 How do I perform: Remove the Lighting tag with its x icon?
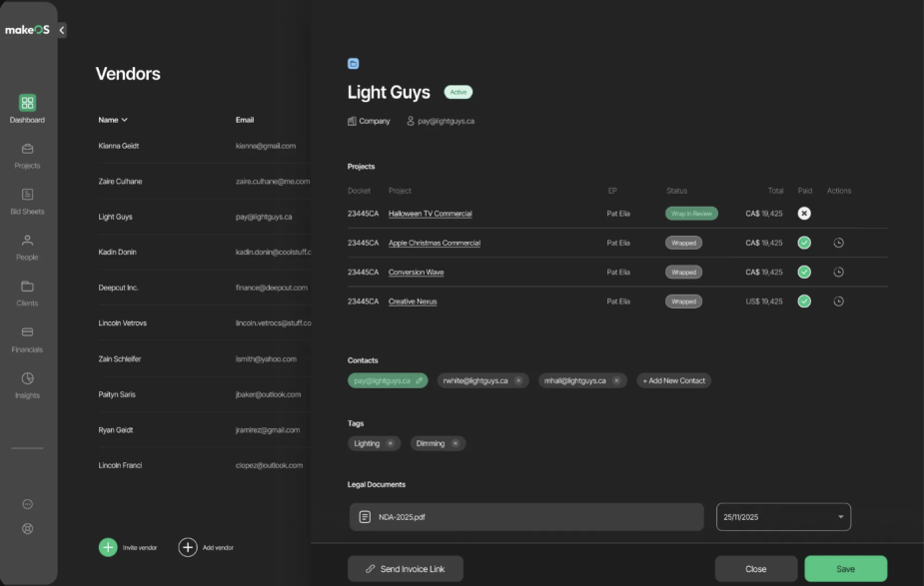[x=391, y=443]
